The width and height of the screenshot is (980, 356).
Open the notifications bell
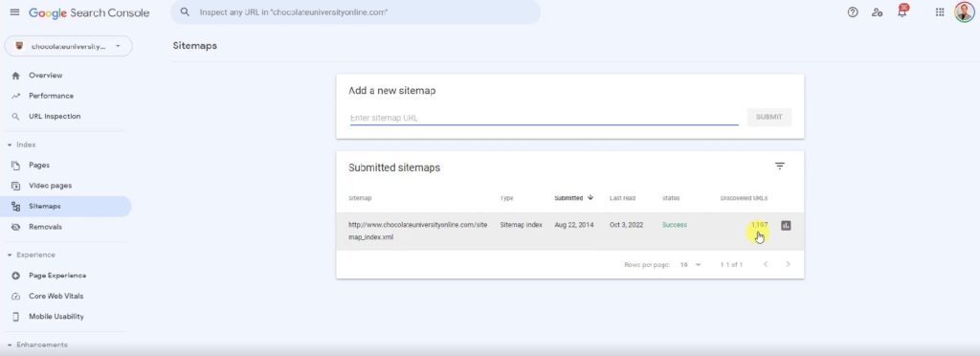pyautogui.click(x=902, y=11)
